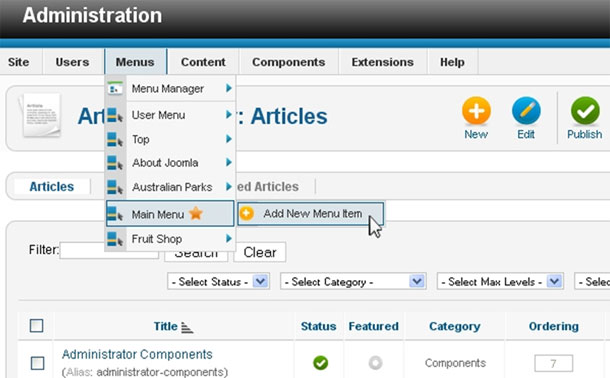Toggle the published status of Administrator Components

pos(321,363)
